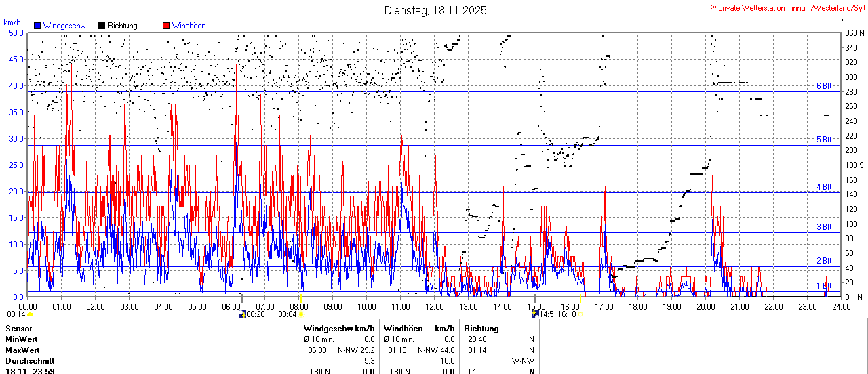Select the Windgeschw legend label

64,26
